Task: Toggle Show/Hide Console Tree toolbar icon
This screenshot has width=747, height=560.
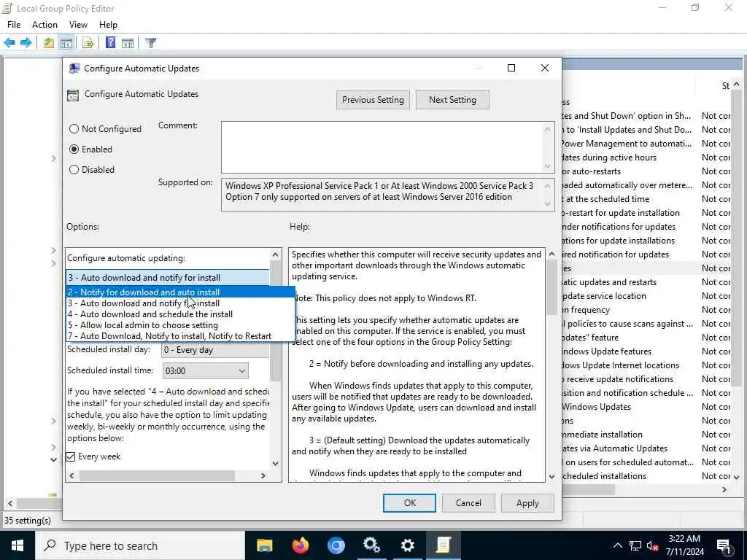Action: 66,43
